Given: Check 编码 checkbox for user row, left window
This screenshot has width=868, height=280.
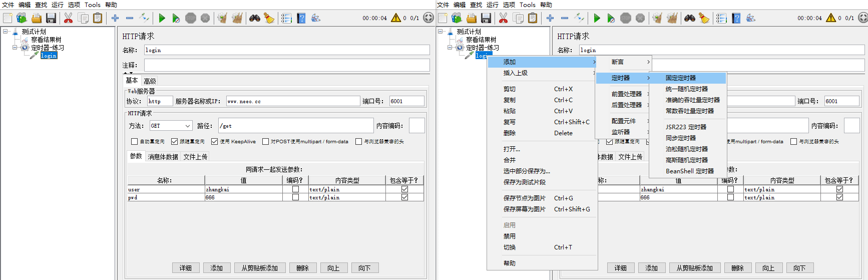Looking at the screenshot, I should 295,189.
